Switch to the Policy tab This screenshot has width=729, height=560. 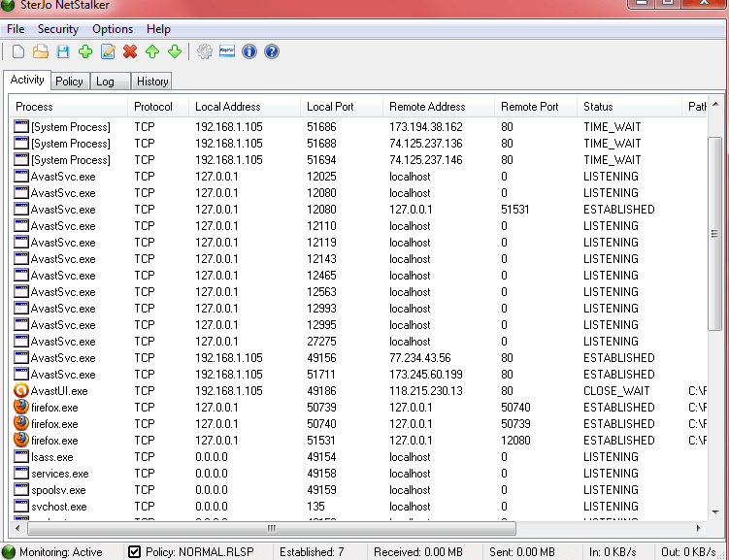coord(69,82)
